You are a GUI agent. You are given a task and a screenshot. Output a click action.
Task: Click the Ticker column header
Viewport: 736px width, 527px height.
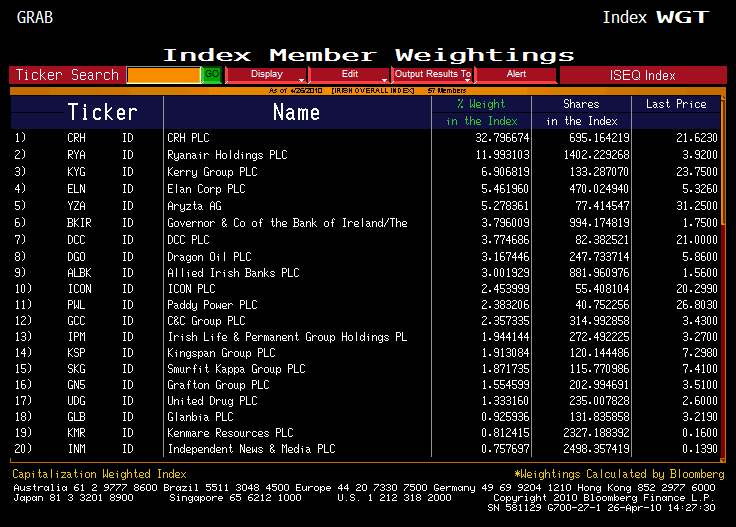102,112
